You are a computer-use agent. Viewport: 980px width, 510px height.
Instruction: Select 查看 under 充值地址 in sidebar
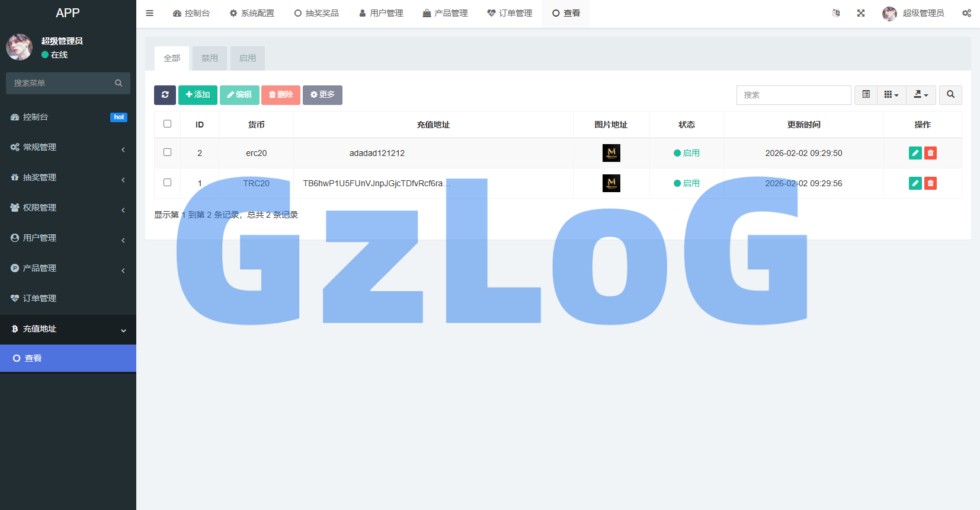tap(68, 358)
